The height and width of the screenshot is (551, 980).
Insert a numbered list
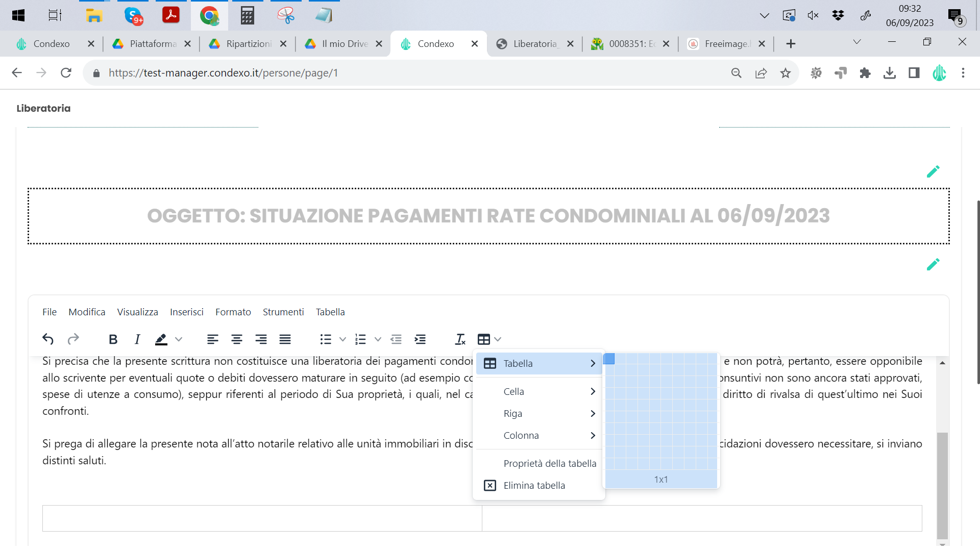361,339
